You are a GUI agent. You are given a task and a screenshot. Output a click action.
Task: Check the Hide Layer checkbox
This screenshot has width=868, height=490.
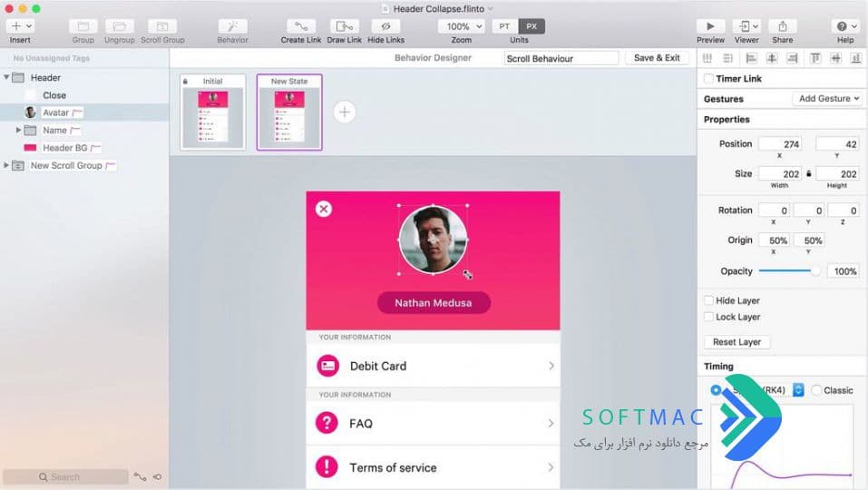click(708, 300)
